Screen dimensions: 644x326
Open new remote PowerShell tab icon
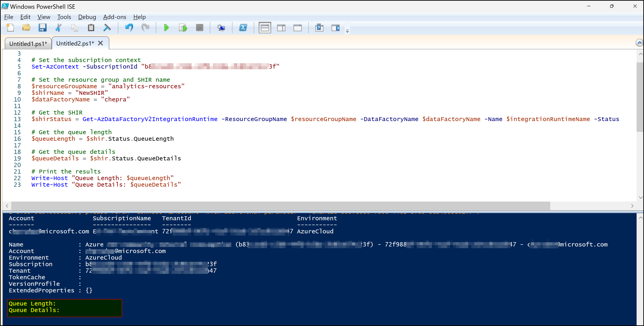(x=221, y=27)
